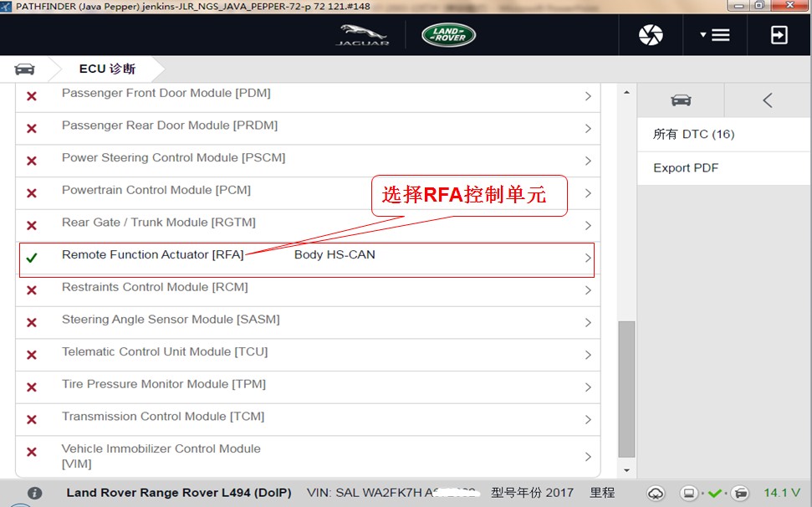812x507 pixels.
Task: Click the red X status of PCM
Action: coord(32,193)
